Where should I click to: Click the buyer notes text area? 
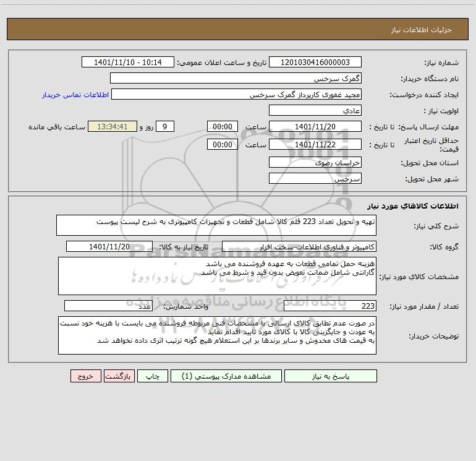217,335
